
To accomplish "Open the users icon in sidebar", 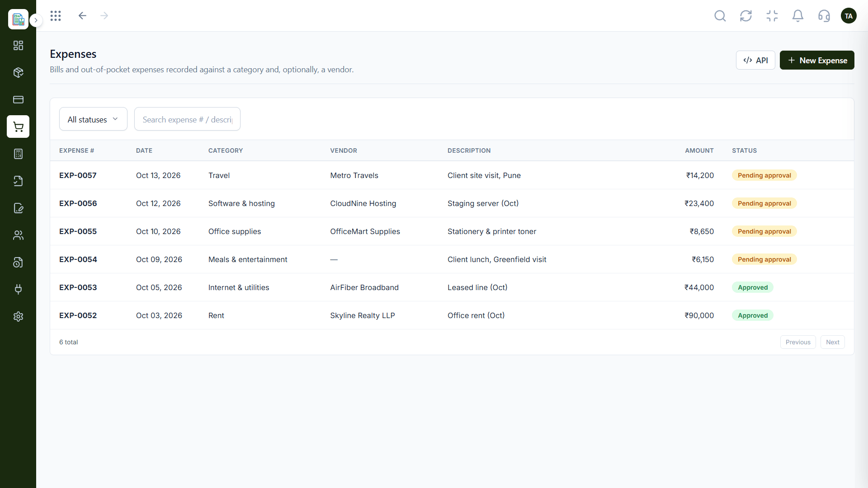I will pos(18,235).
